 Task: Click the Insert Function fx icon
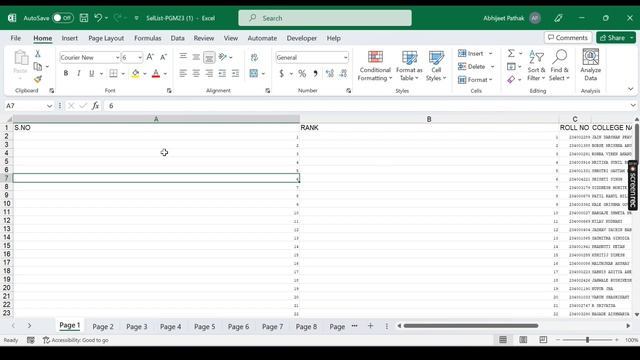point(95,106)
